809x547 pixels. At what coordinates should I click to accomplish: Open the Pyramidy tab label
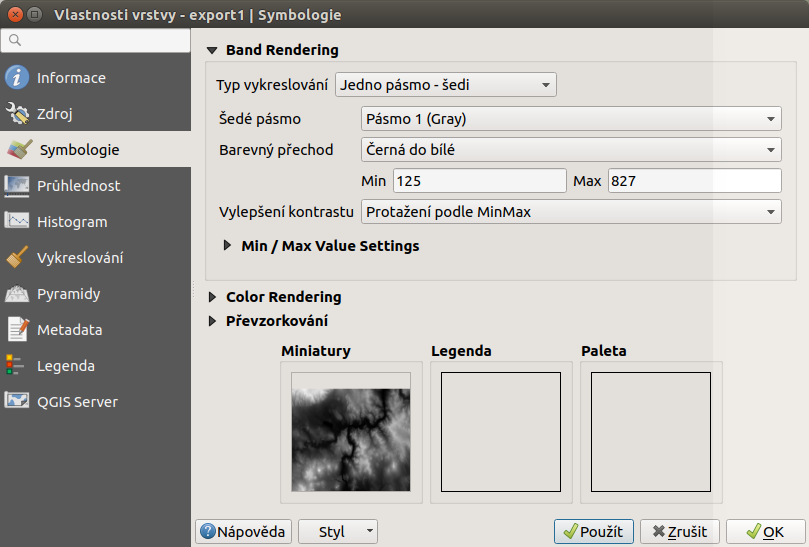point(69,294)
